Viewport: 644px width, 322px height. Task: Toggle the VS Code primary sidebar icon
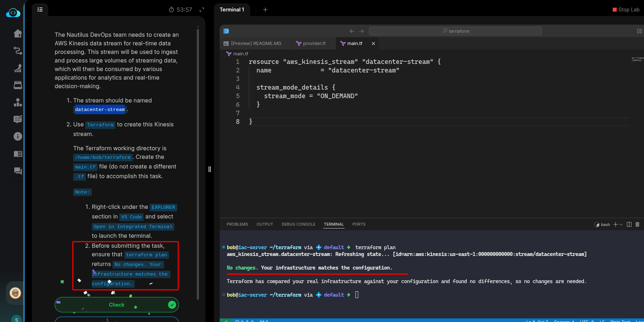coord(226,31)
